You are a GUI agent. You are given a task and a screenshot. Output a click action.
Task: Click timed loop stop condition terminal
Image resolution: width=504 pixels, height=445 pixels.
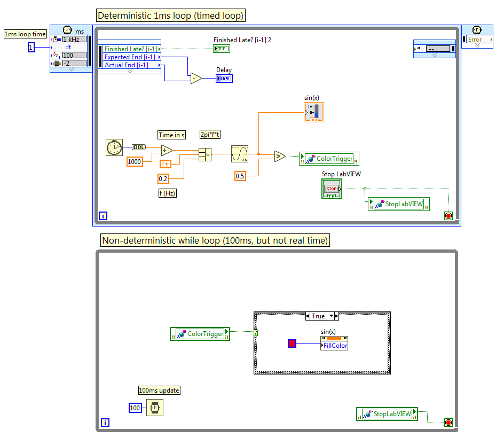(448, 216)
